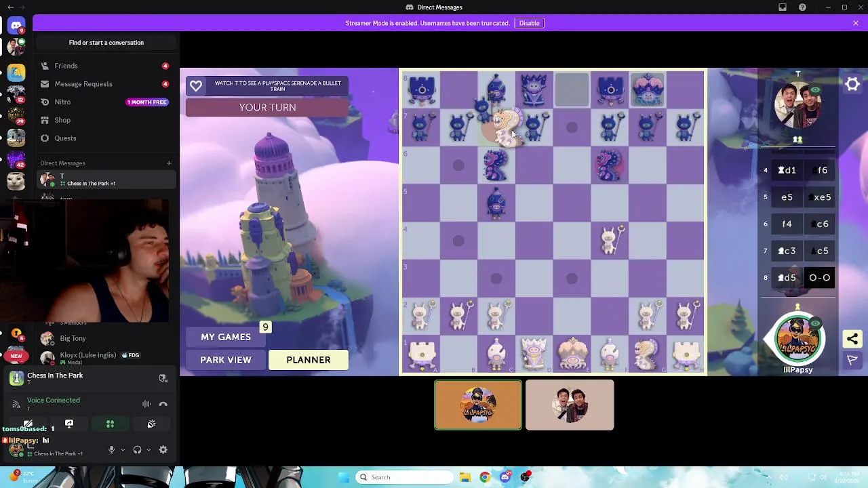Click move c3 in the move list
Viewport: 868px width, 488px height.
click(787, 251)
